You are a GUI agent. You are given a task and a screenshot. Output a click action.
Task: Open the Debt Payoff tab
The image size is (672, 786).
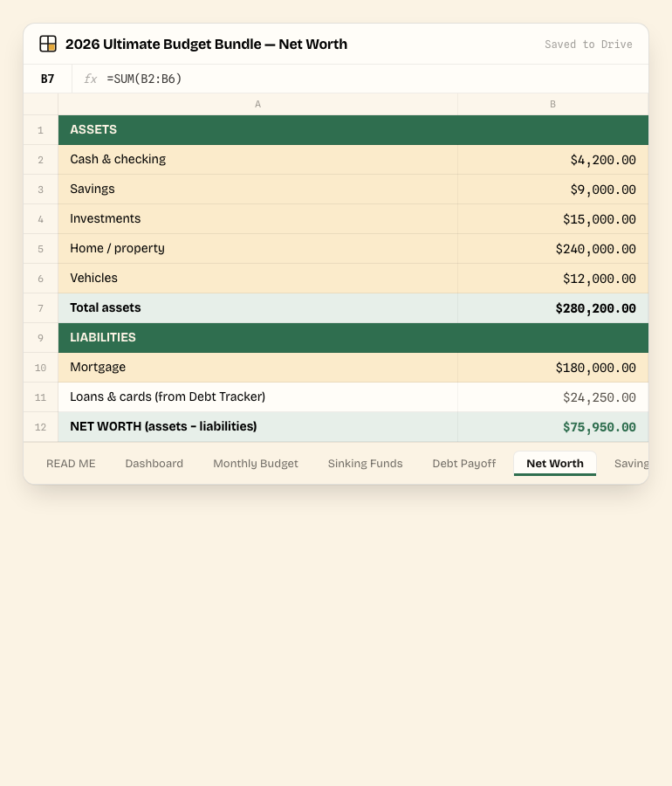[464, 463]
